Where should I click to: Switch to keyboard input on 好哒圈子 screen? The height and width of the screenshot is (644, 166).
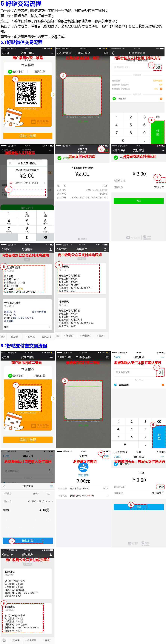(x=3, y=337)
